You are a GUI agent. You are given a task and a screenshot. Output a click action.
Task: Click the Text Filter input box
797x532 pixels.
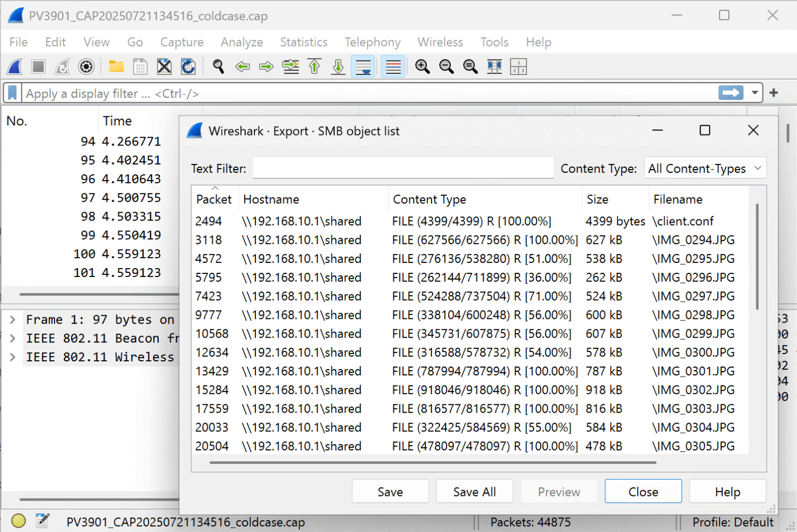[403, 168]
